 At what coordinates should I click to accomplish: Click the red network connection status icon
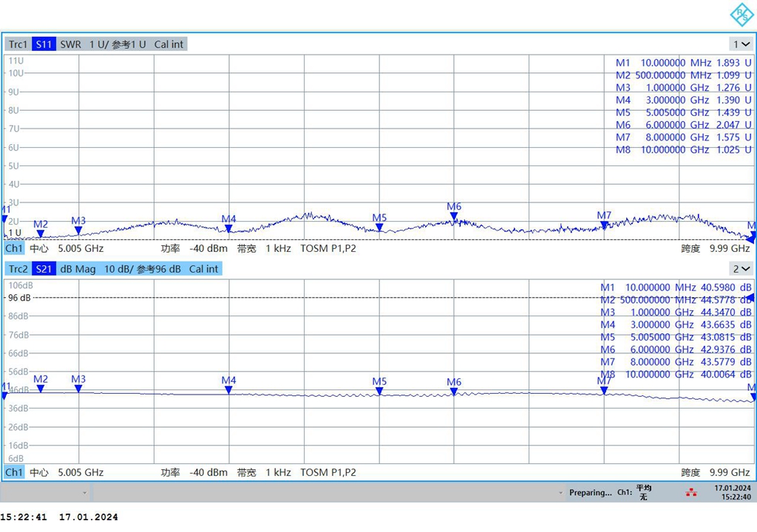click(x=690, y=492)
